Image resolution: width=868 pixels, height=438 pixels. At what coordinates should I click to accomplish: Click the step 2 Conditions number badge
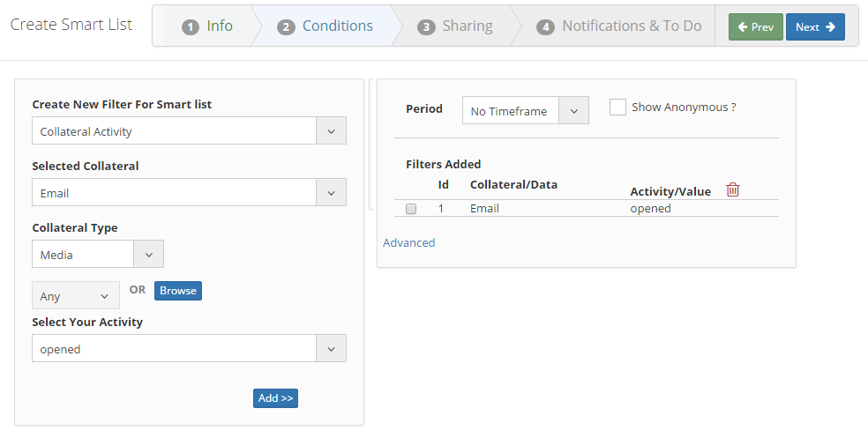pyautogui.click(x=286, y=27)
